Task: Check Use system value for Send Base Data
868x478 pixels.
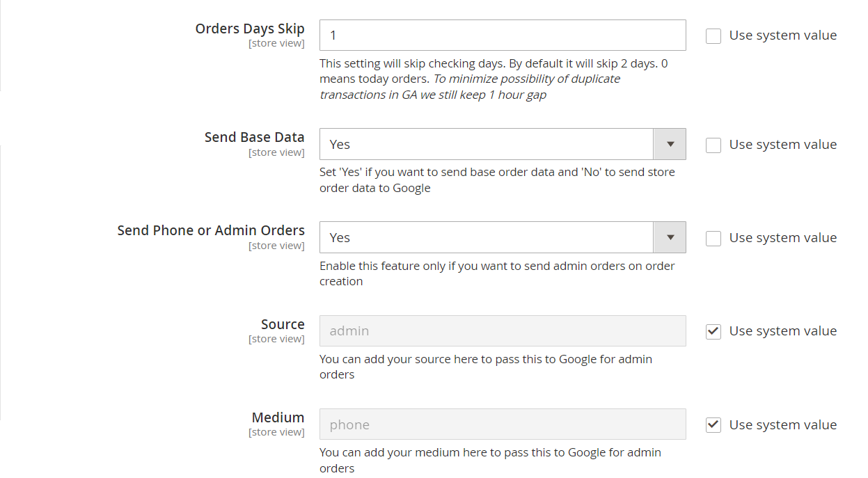Action: [713, 145]
